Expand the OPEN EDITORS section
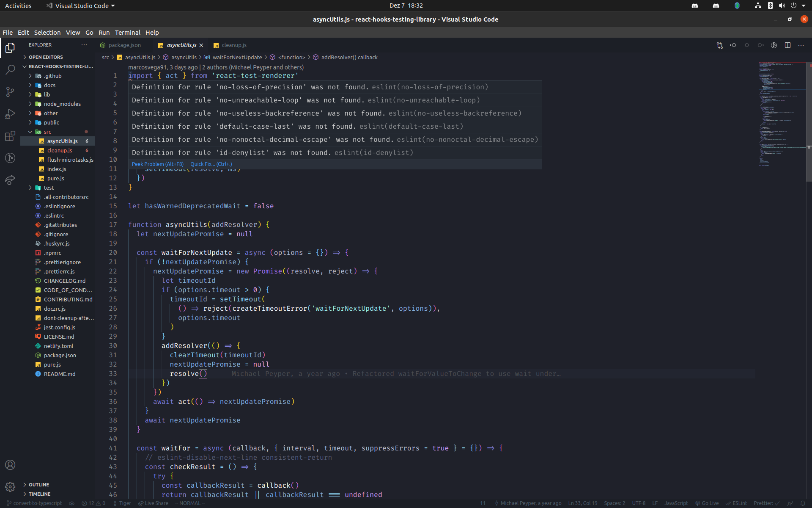Screen dimensions: 812x508 pyautogui.click(x=46, y=57)
